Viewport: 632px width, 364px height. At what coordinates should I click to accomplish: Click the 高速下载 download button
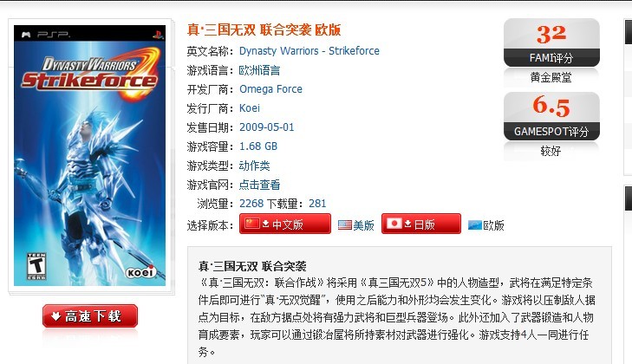tap(90, 316)
